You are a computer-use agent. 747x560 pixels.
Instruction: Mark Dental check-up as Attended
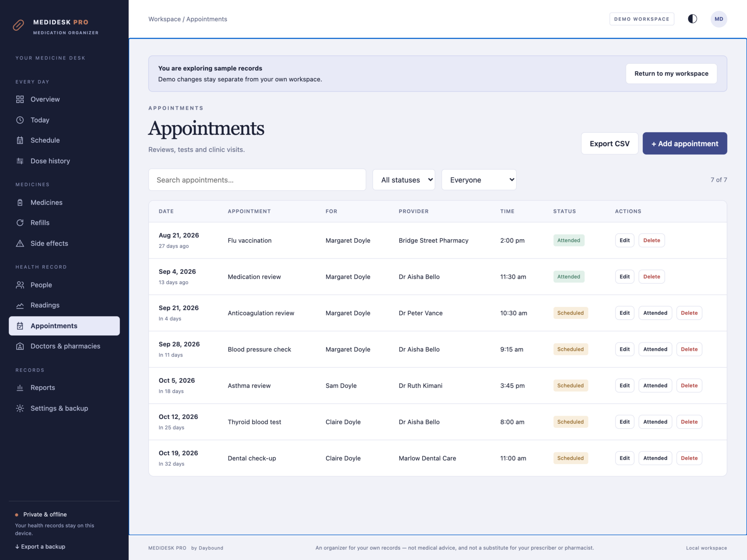coord(655,458)
